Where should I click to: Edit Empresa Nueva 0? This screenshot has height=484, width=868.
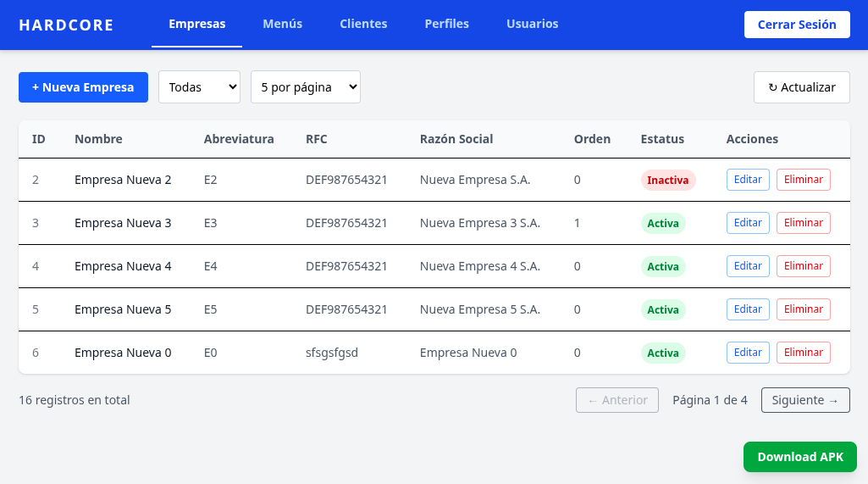[x=748, y=353]
